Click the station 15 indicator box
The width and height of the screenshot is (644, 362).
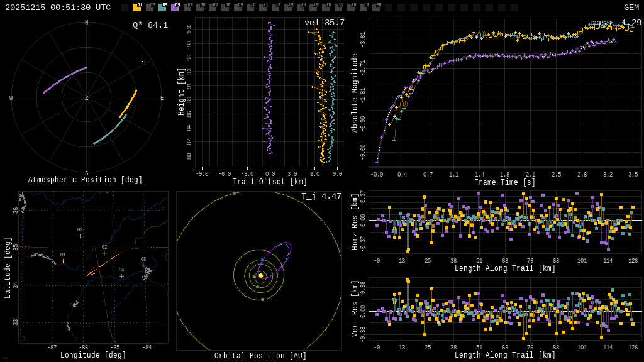tap(313, 7)
